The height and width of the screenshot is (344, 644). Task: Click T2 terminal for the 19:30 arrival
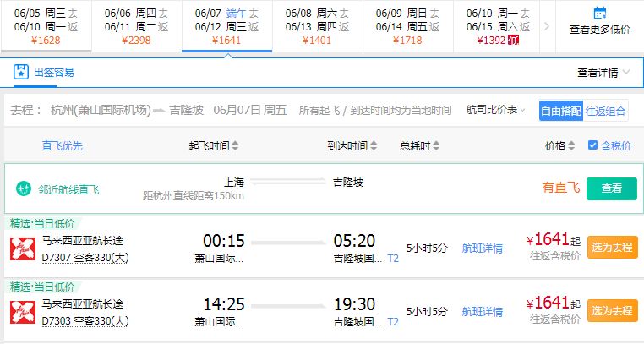pyautogui.click(x=393, y=321)
